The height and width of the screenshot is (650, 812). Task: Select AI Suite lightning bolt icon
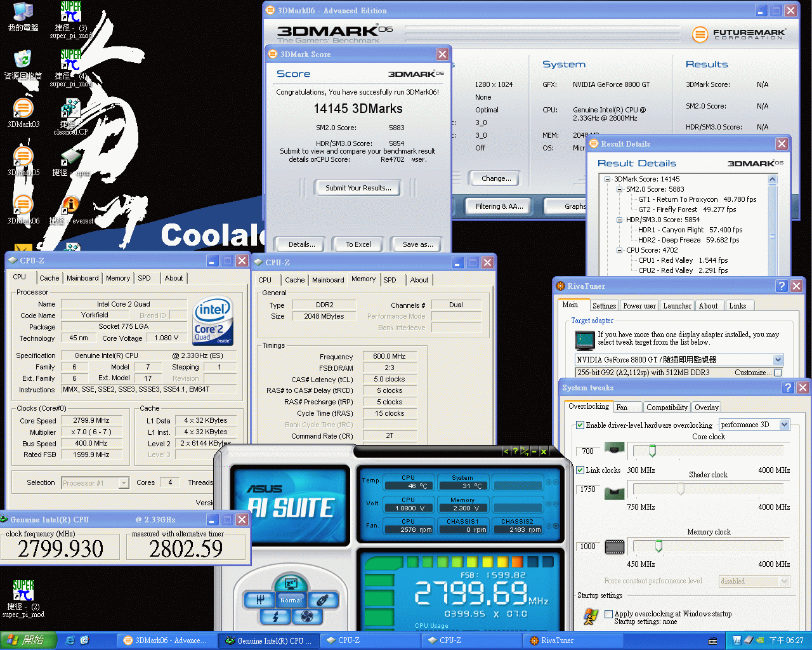coord(275,616)
